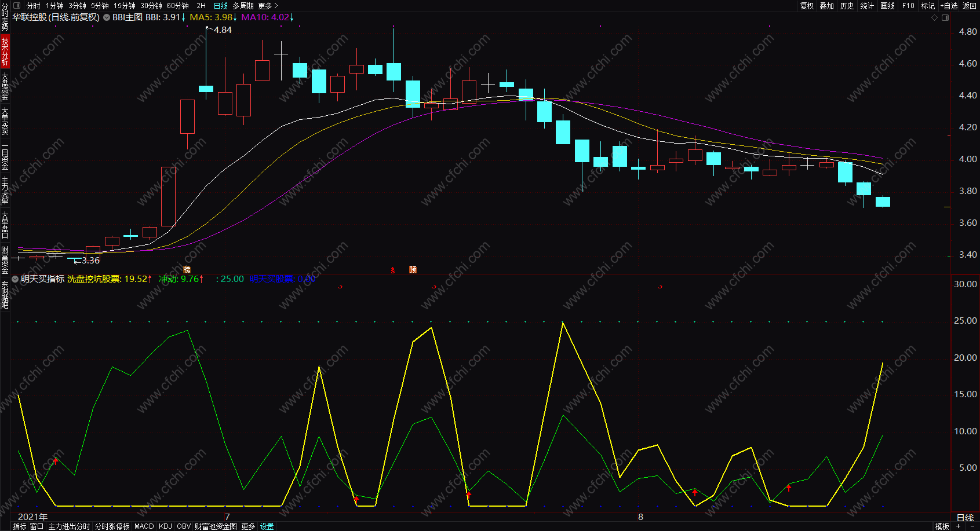This screenshot has height=531, width=980.
Task: Select the OBV indicator tab
Action: 184,526
